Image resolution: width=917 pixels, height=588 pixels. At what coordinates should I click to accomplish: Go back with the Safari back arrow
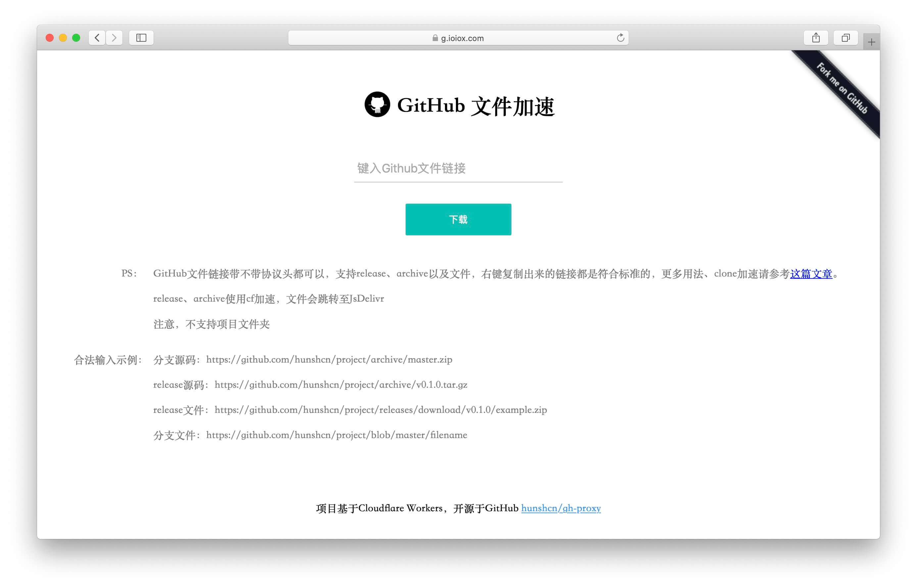tap(97, 38)
